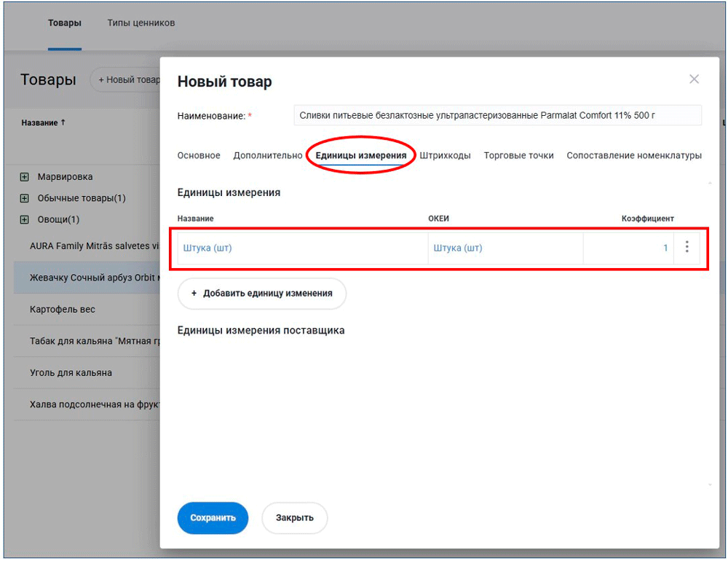Switch to the Основное tab
Viewport: 728px width, 561px height.
pos(199,156)
